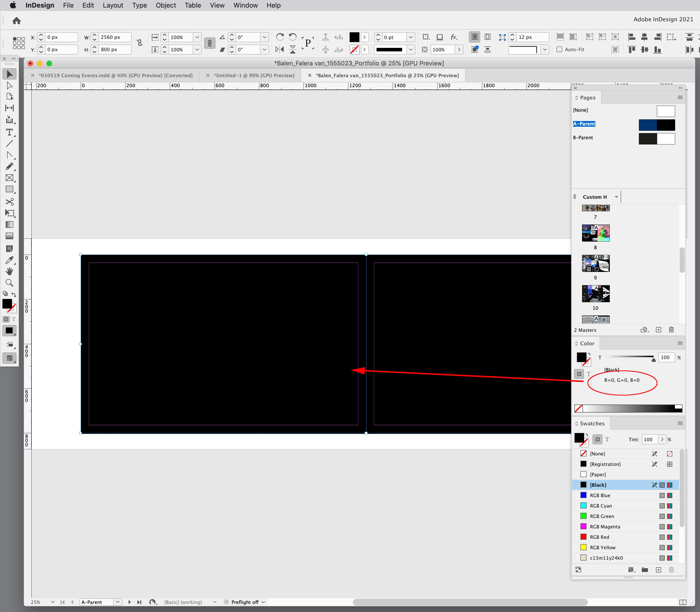Open the stroke weight dropdown

click(x=411, y=37)
